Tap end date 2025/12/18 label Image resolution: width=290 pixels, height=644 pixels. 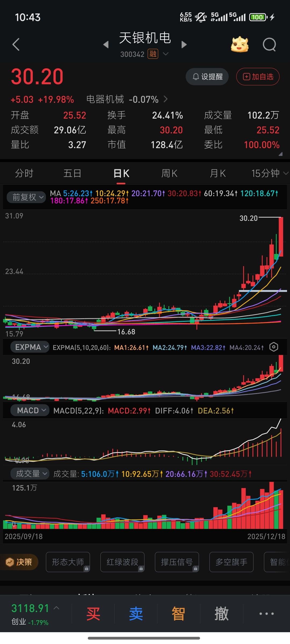pos(266,536)
